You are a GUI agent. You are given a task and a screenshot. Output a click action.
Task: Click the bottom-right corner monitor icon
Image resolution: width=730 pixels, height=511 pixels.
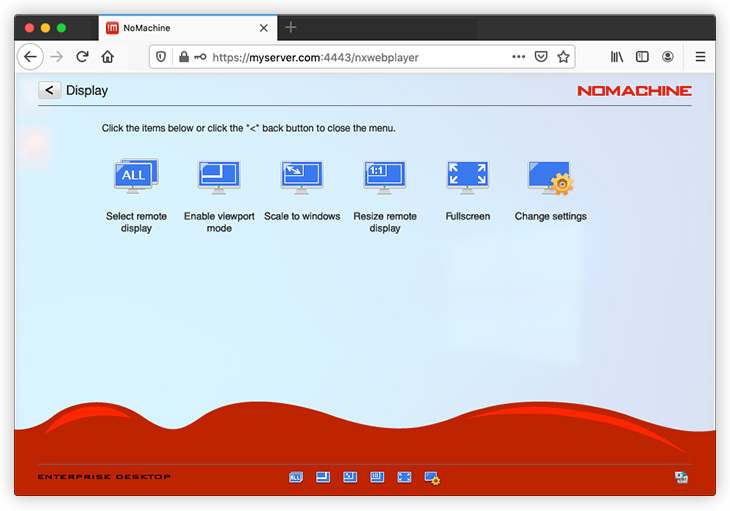click(681, 478)
